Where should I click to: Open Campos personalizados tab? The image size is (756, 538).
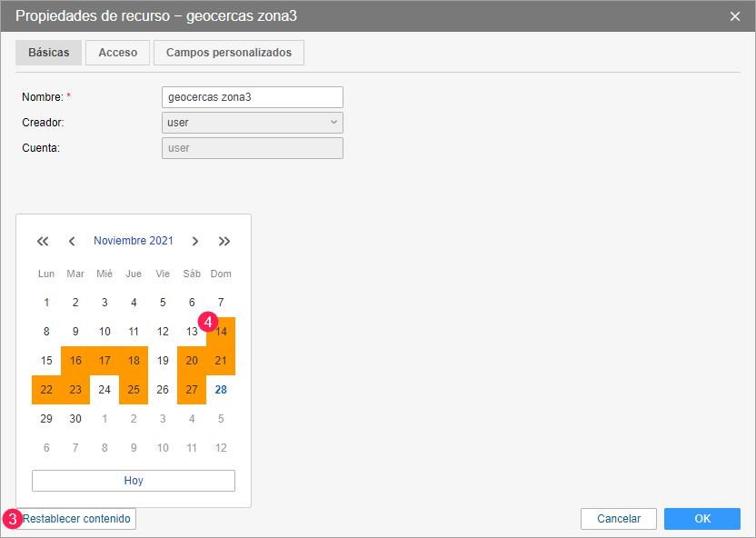click(229, 53)
